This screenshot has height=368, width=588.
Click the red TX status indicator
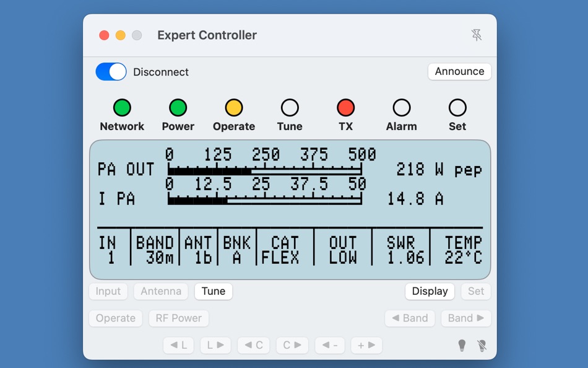pos(345,107)
